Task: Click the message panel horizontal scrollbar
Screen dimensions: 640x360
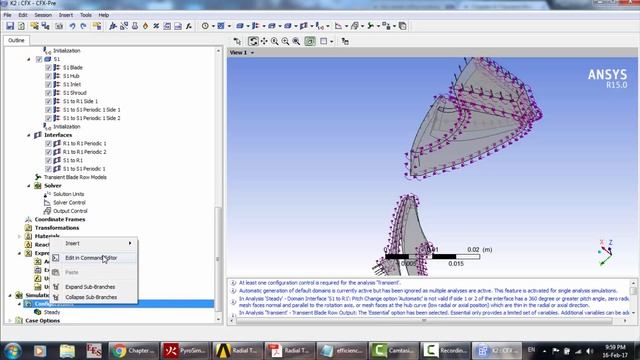Action: pos(424,321)
